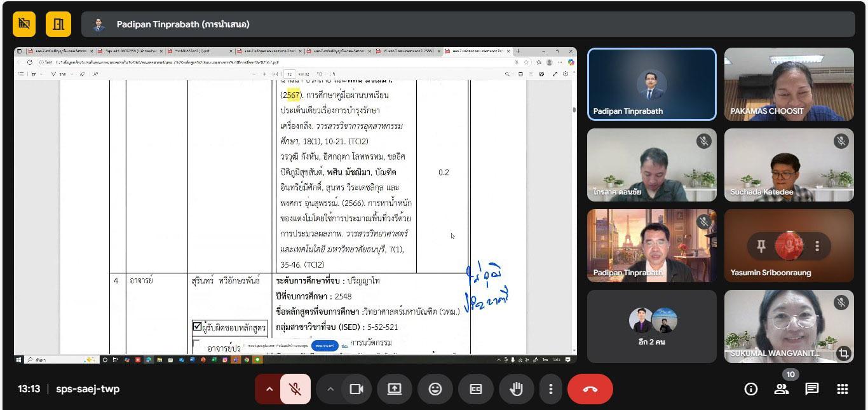Toggle the ผู้รับผิดชอบหลักสูตร checkbox in the PDF
The width and height of the screenshot is (868, 410).
[197, 327]
